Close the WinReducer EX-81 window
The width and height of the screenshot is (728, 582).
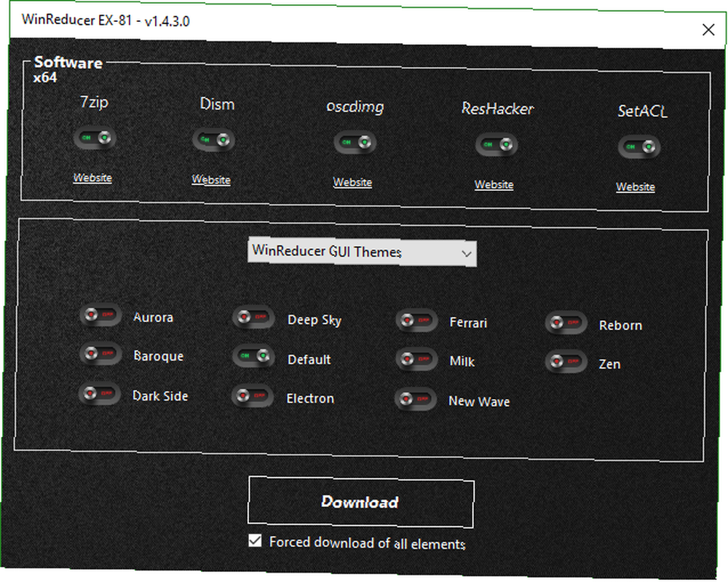[x=708, y=30]
